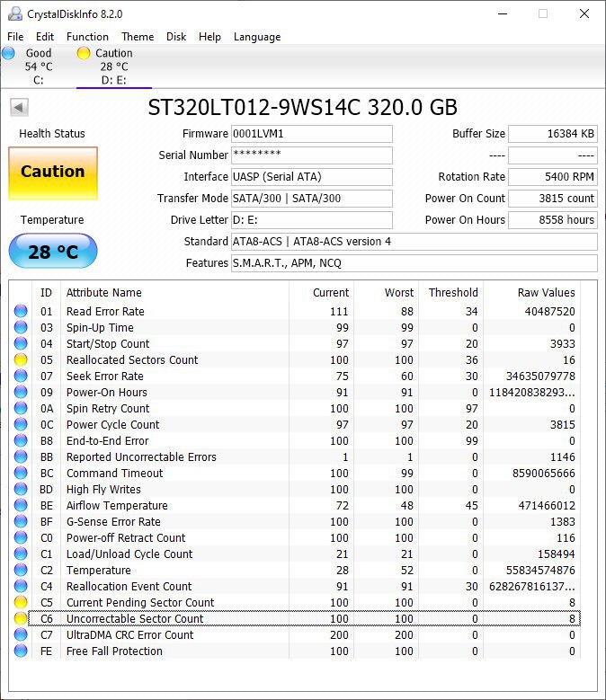Click the blue status icon for Power-On Hours row

point(21,392)
